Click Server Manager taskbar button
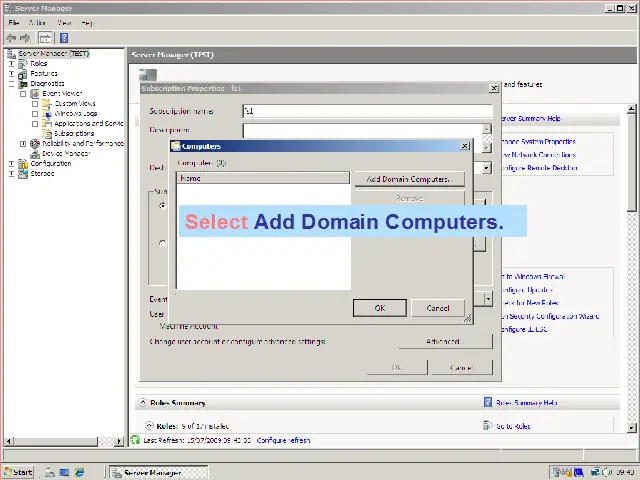640x480 pixels. 159,472
